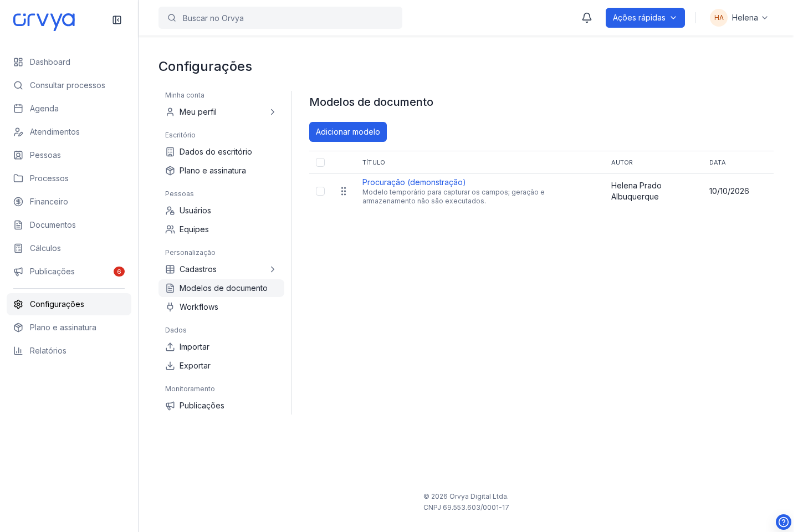Expand Meu perfil chevron
This screenshot has width=798, height=532.
point(273,112)
